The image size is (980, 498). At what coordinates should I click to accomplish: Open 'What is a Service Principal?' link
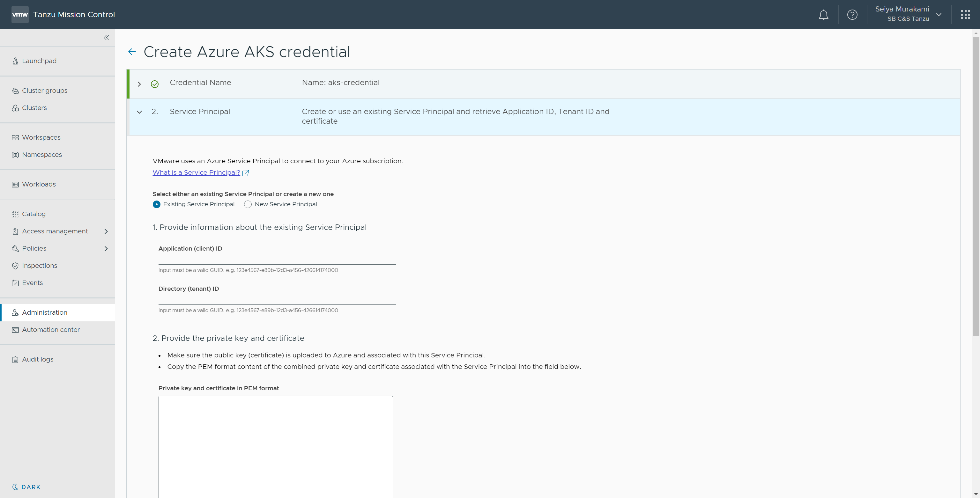196,172
